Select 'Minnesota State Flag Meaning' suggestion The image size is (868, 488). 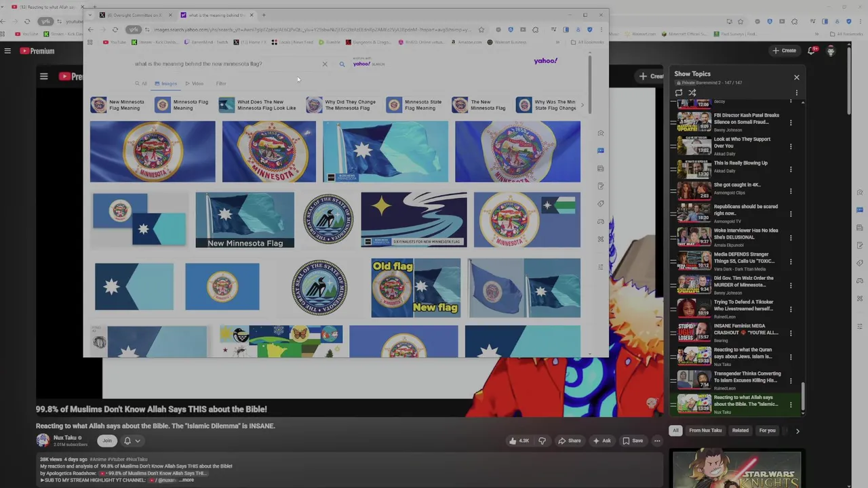pos(415,104)
